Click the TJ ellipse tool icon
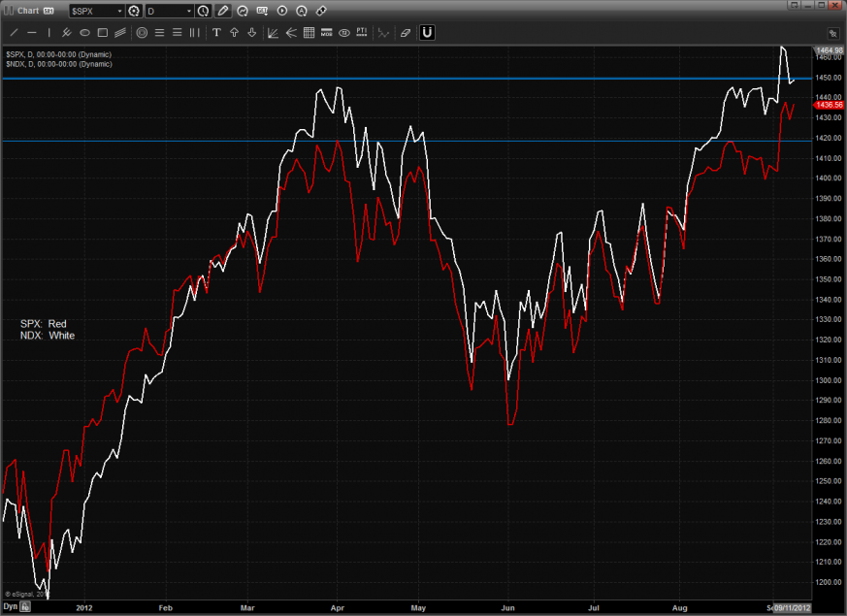This screenshot has height=616, width=847. (344, 33)
